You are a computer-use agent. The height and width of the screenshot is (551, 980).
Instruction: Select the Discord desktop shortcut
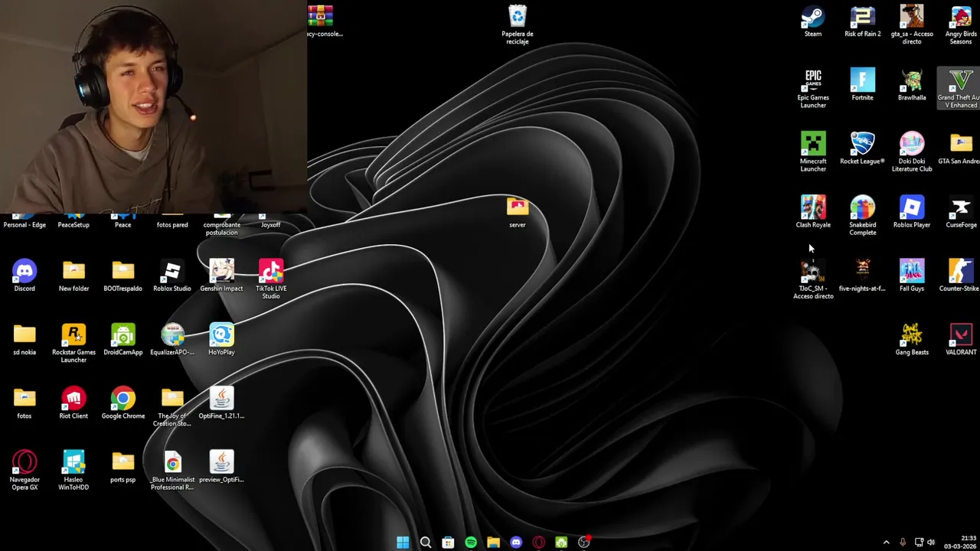24,275
